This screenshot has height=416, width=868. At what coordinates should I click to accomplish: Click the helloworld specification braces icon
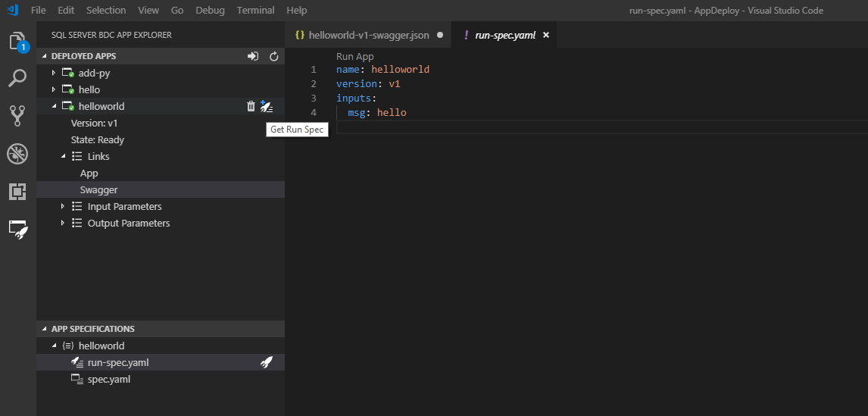[68, 346]
